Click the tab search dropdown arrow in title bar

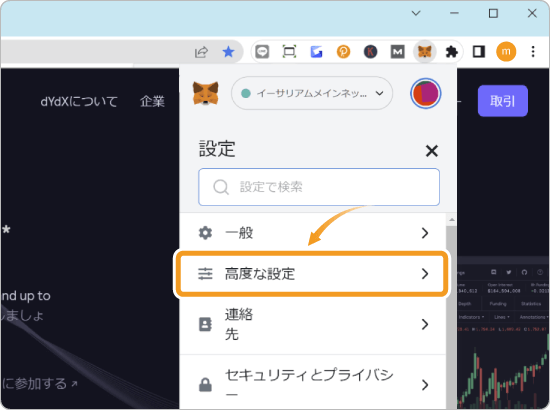coord(416,13)
